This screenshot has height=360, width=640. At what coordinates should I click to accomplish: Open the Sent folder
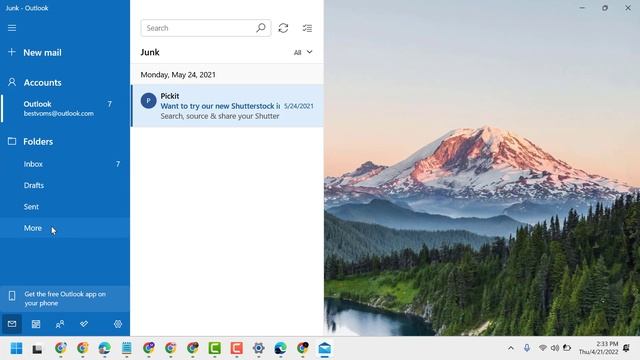(65, 207)
